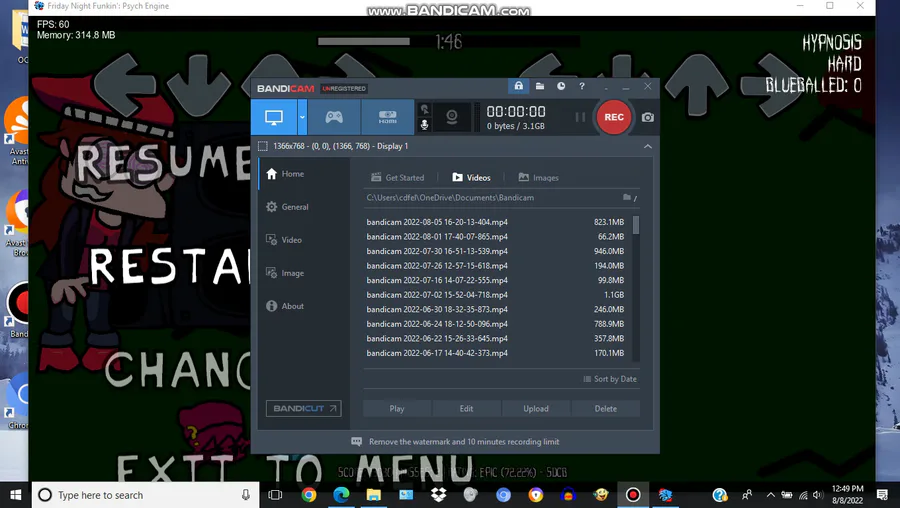Open Bandicam red record icon in taskbar
Screen dimensions: 900x508
tap(633, 495)
